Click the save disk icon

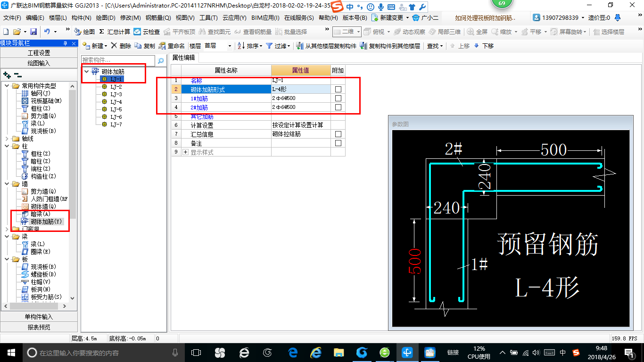[33, 32]
